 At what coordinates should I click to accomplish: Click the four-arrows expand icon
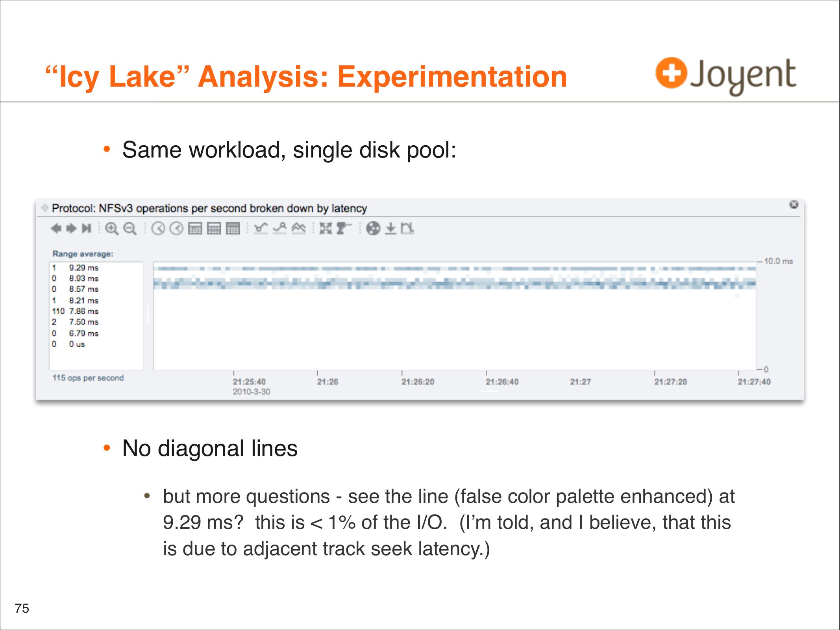point(326,228)
